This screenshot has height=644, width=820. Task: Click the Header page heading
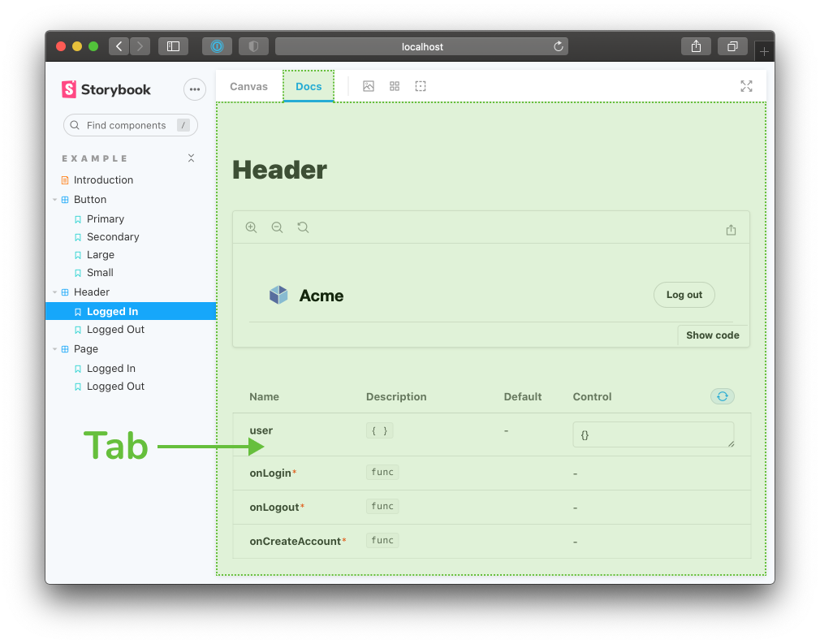[280, 170]
